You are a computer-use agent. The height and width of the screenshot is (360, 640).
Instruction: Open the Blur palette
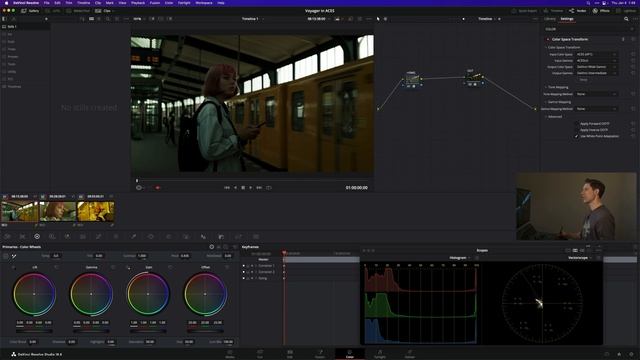click(203, 237)
